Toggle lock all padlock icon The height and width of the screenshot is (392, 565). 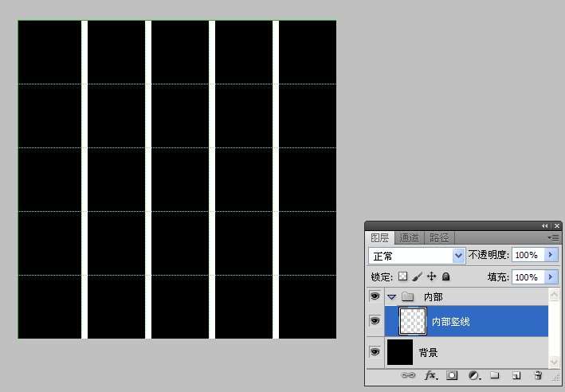[445, 276]
